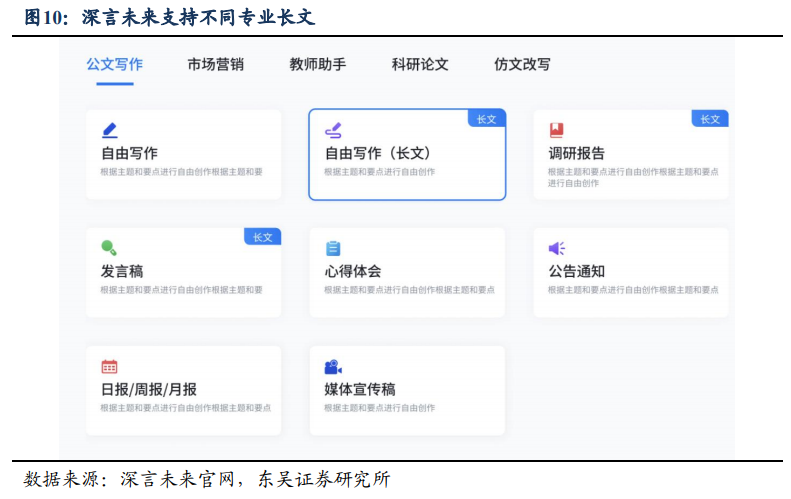Image resolution: width=791 pixels, height=499 pixels.
Task: Click the description under 日报/周报/月报
Action: [186, 408]
